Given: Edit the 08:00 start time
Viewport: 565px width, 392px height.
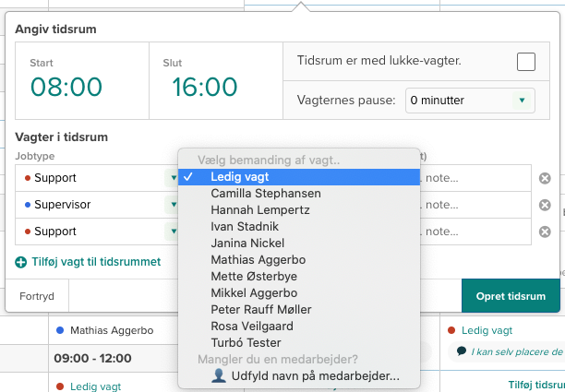Looking at the screenshot, I should [66, 87].
